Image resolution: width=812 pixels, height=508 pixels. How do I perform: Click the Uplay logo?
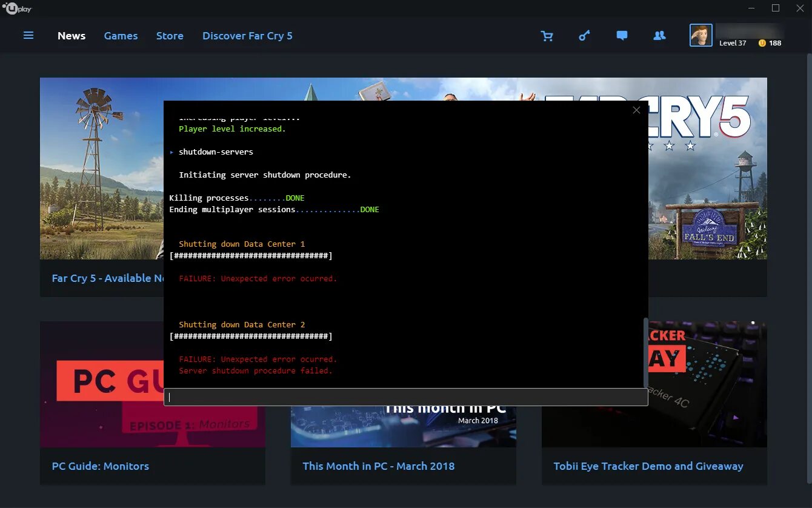[17, 8]
